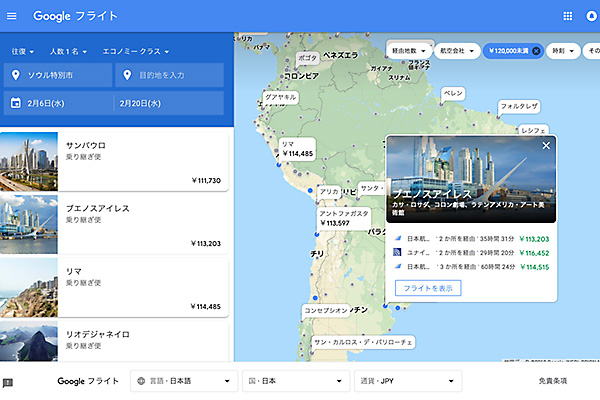This screenshot has width=600, height=400.
Task: Click the アリカ map label
Action: 329,191
